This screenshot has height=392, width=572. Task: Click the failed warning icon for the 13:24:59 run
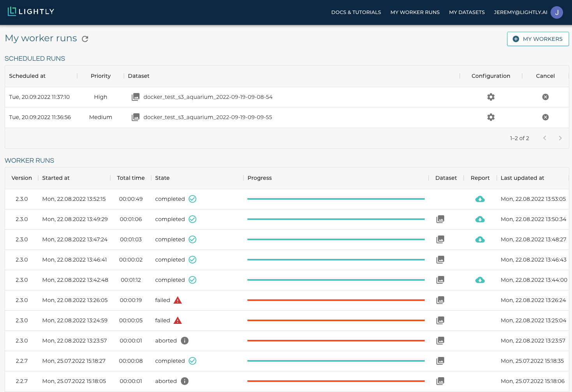[178, 320]
